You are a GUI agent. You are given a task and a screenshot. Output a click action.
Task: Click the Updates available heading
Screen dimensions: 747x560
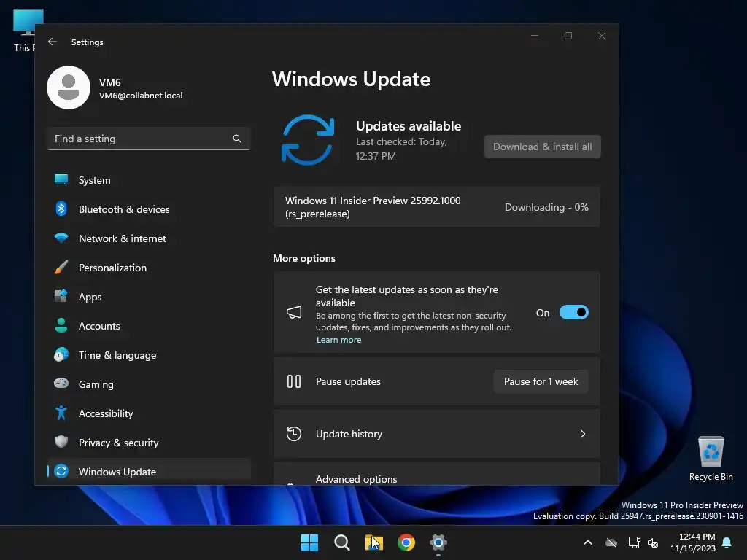(x=409, y=126)
